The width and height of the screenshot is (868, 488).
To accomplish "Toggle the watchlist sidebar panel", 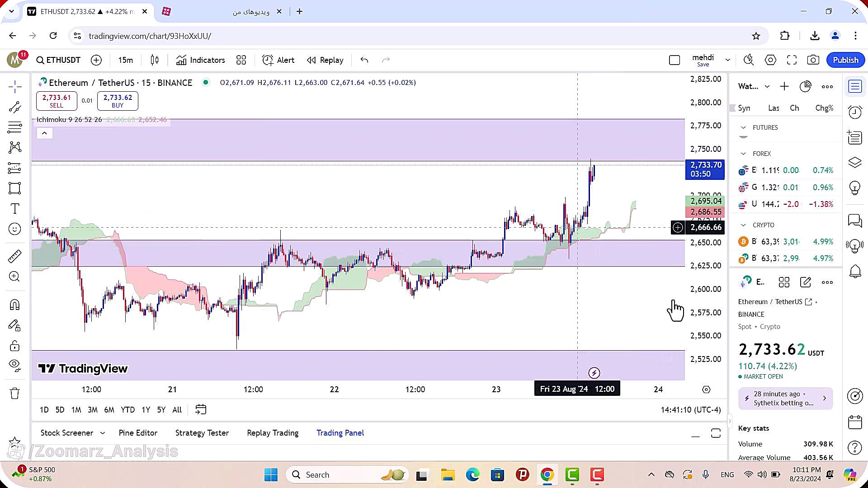I will [x=855, y=86].
